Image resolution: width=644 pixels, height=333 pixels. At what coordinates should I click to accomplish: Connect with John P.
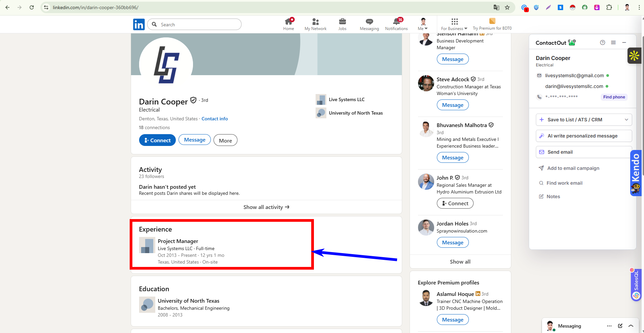tap(455, 203)
